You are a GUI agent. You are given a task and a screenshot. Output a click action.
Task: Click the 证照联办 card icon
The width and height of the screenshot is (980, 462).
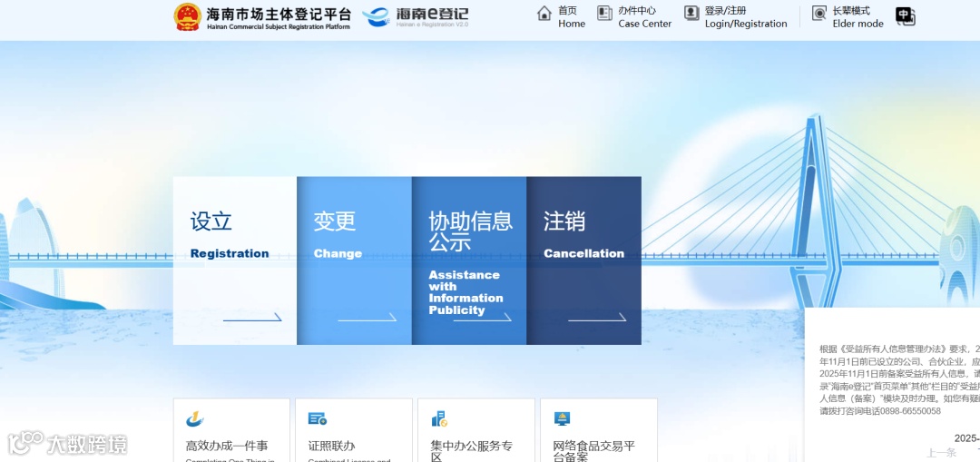tap(318, 418)
